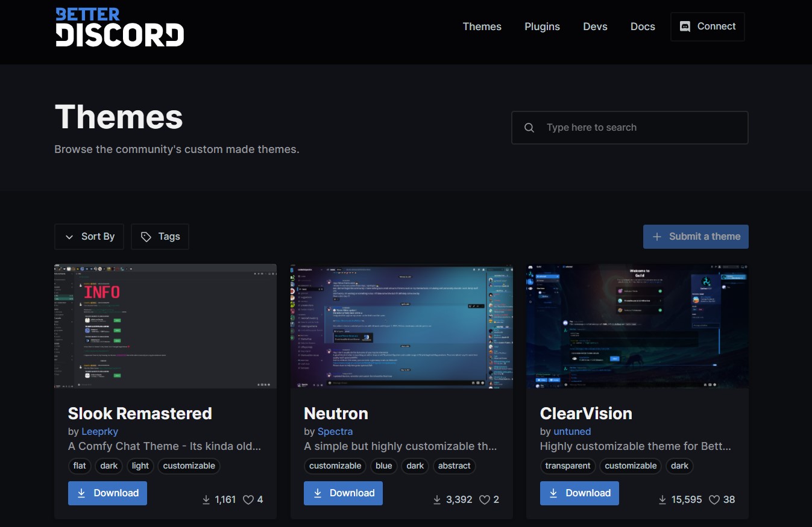The image size is (812, 527).
Task: Click the heart icon on Neutron
Action: tap(484, 499)
